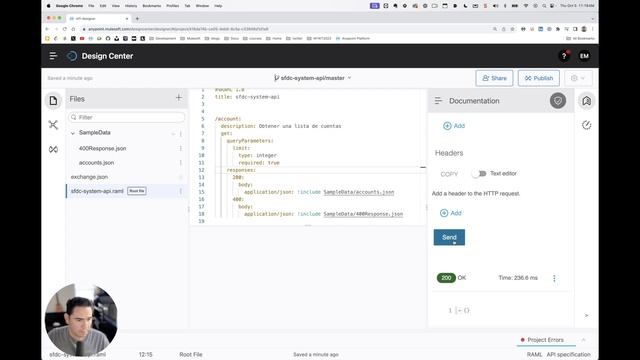Click the title line in the editor
The width and height of the screenshot is (640, 360).
coord(247,97)
